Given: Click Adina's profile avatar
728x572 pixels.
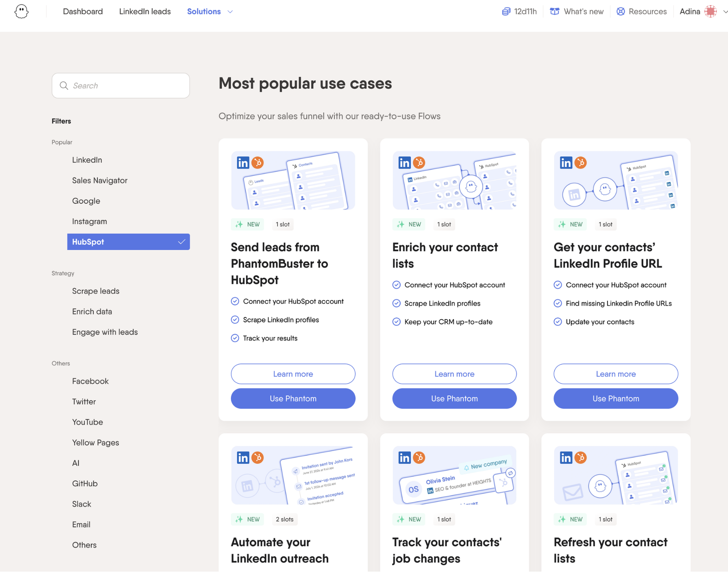Looking at the screenshot, I should [710, 12].
